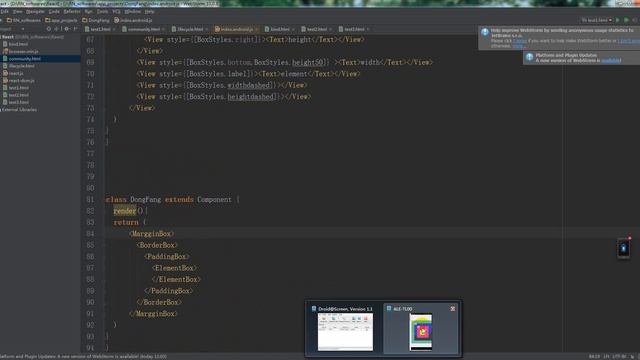640x360 pixels.
Task: Click DongFang folder in breadcrumb bar
Action: tap(96, 20)
